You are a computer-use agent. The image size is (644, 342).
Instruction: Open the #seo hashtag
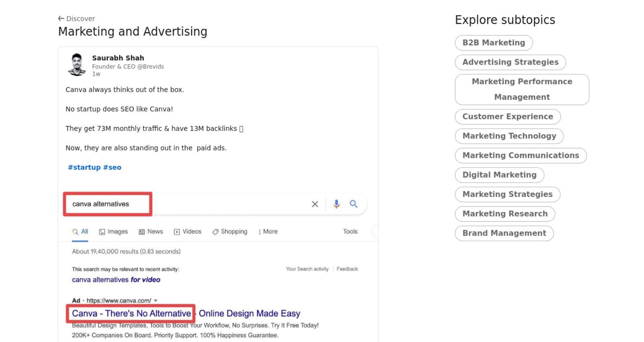tap(112, 167)
